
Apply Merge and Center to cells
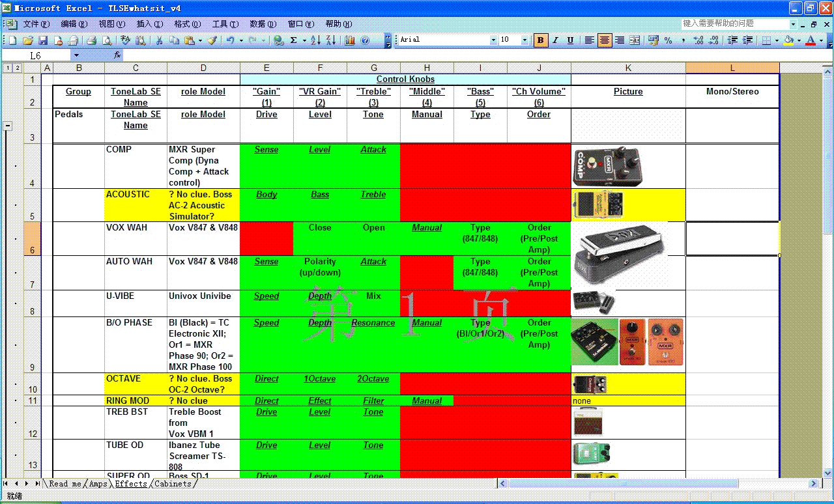(x=635, y=40)
